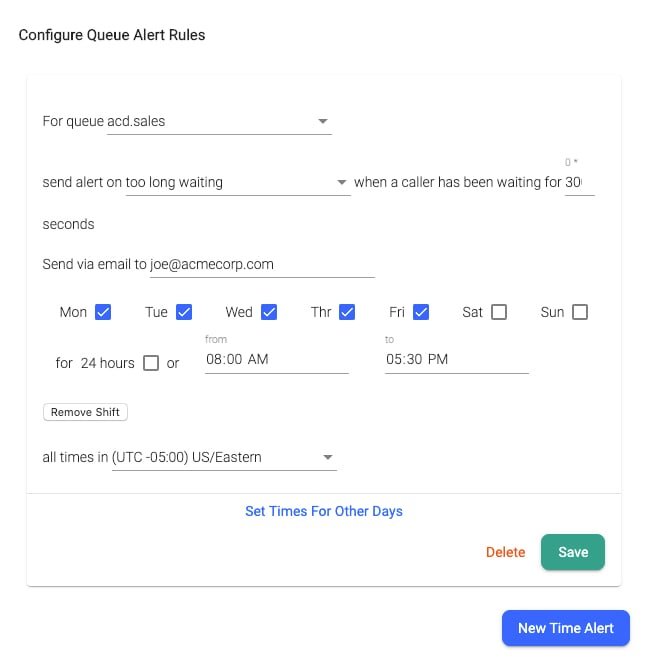This screenshot has width=649, height=658.
Task: Click the Delete button
Action: point(505,552)
